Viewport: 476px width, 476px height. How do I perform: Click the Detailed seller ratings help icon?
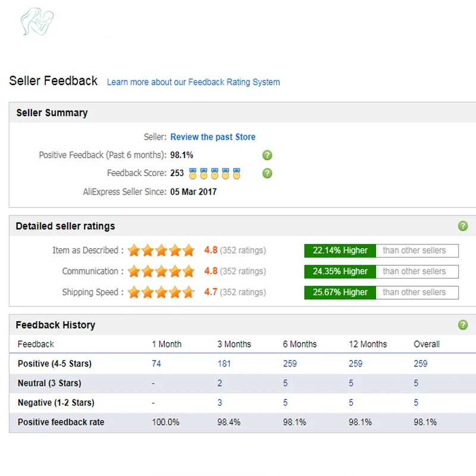(x=463, y=226)
